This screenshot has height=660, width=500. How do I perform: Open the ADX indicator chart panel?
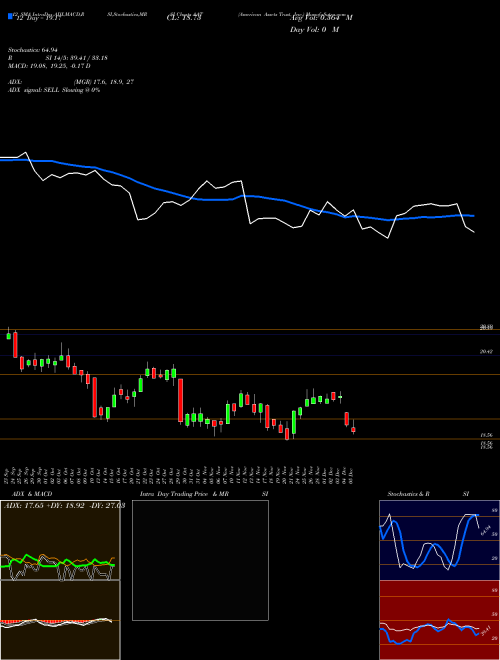[x=60, y=540]
